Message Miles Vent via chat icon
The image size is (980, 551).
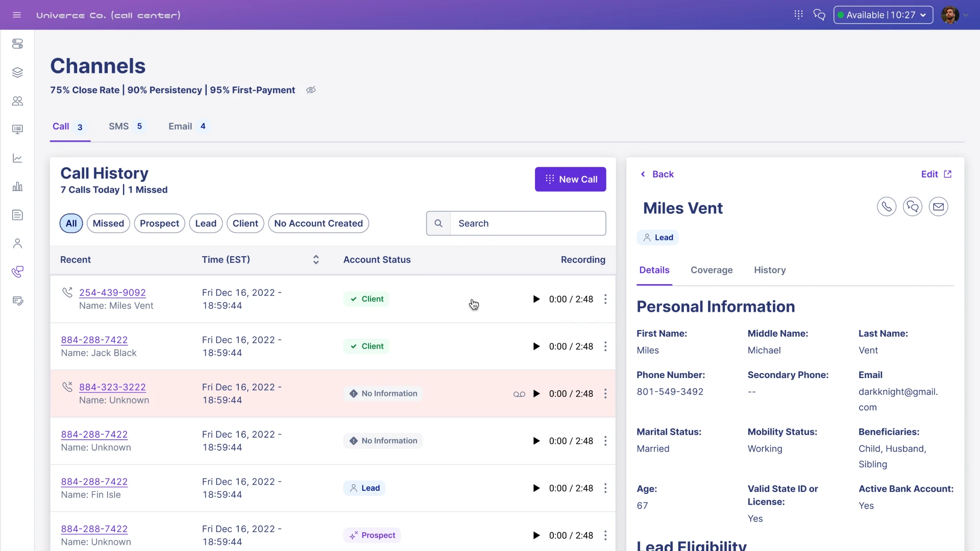tap(912, 207)
